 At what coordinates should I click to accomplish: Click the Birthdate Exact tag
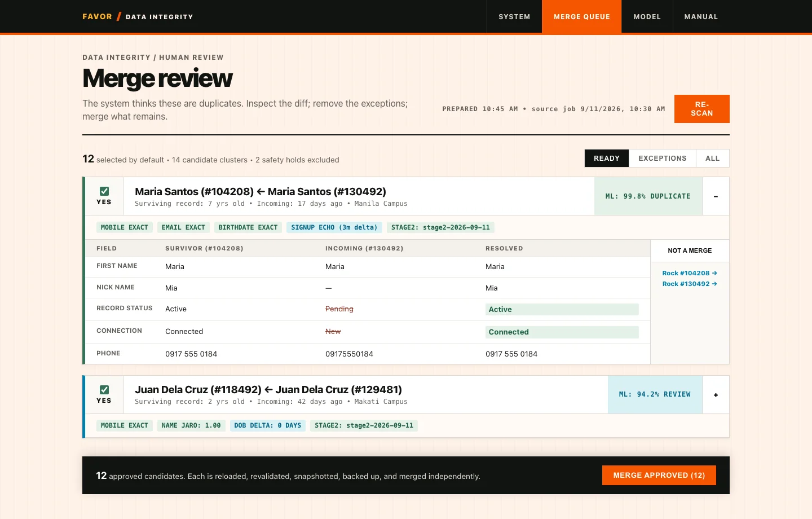click(x=248, y=227)
